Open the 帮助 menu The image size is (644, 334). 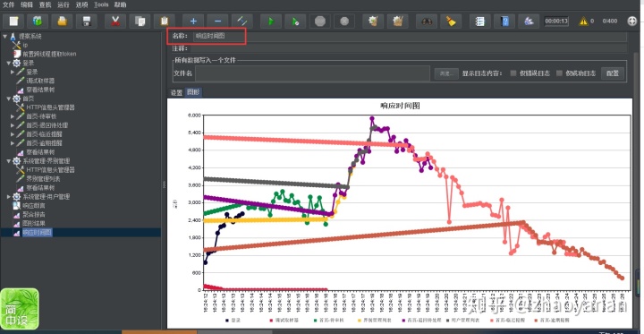(121, 5)
